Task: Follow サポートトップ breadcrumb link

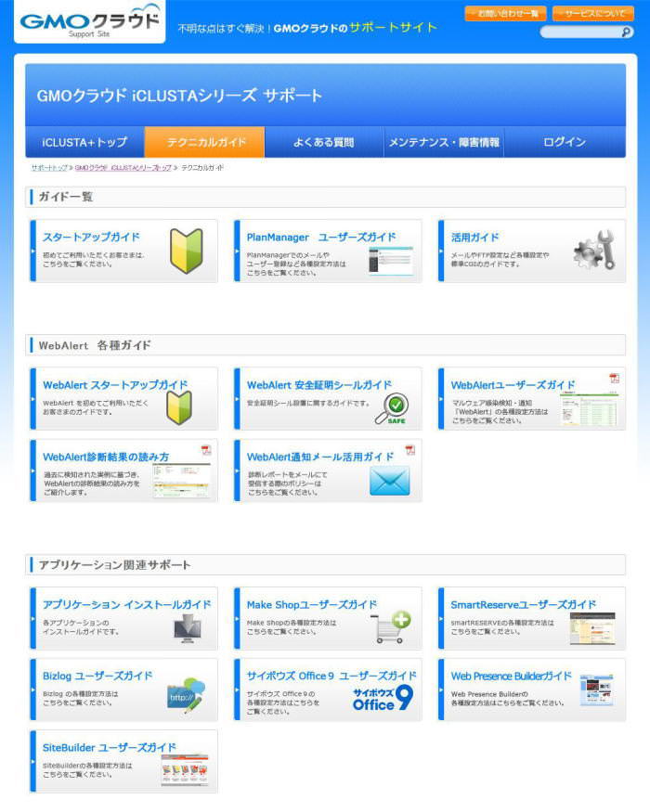Action: 49,168
